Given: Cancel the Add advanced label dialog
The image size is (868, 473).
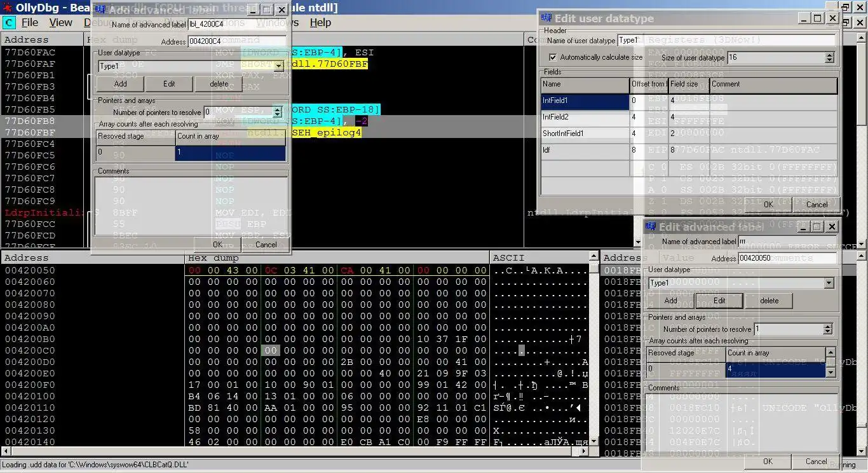Looking at the screenshot, I should coord(266,245).
